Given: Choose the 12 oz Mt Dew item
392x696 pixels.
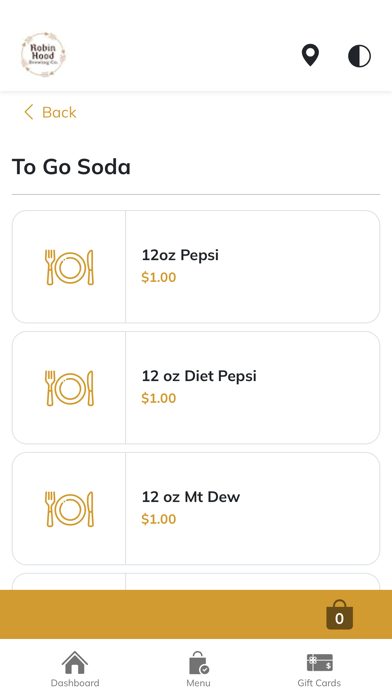Looking at the screenshot, I should coord(196,509).
